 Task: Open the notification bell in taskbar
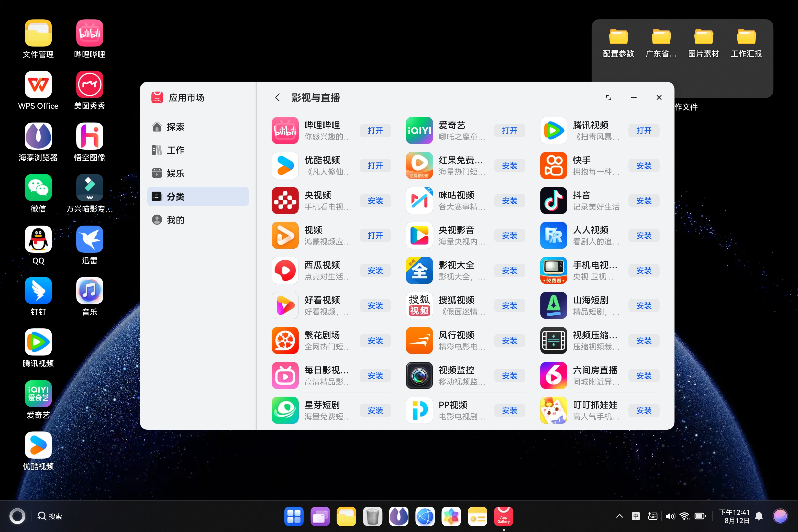tap(759, 516)
